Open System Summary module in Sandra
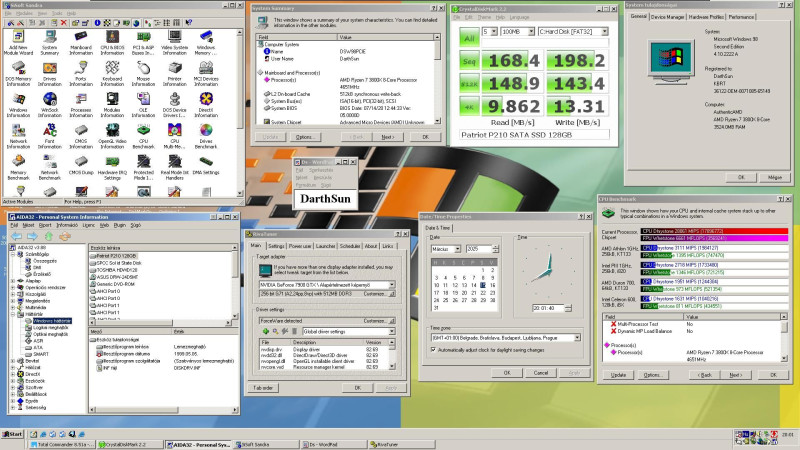Viewport: 800px width, 450px height. pos(49,43)
